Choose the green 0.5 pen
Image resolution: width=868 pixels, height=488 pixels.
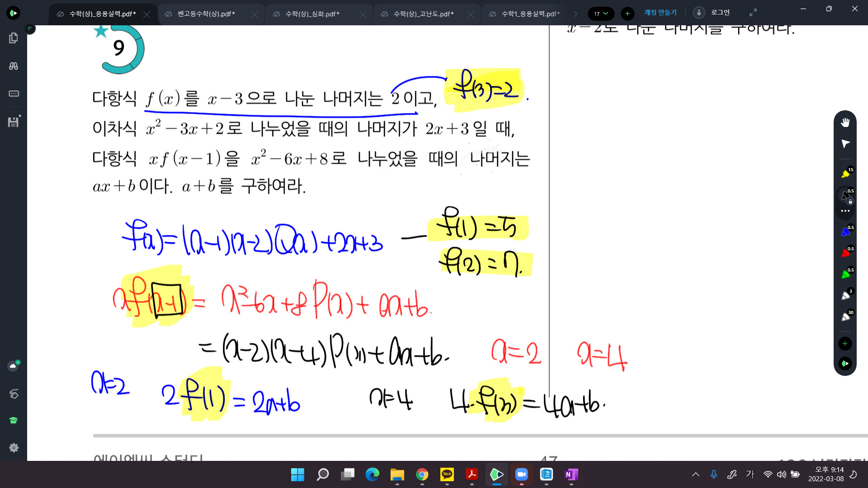coord(846,274)
